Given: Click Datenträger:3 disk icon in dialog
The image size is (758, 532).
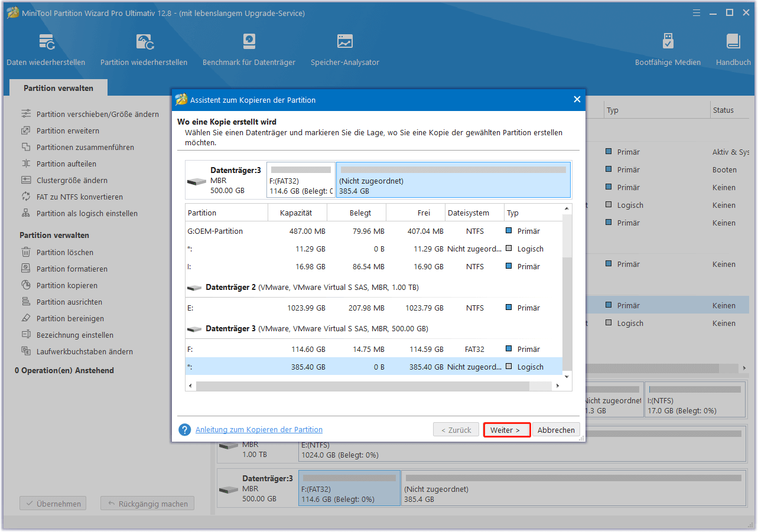Looking at the screenshot, I should 197,181.
